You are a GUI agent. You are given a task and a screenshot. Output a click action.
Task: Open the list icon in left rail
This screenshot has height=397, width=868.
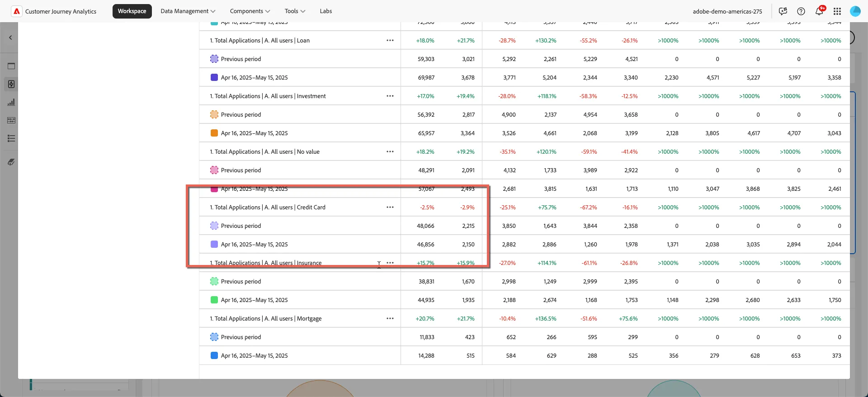pos(11,138)
